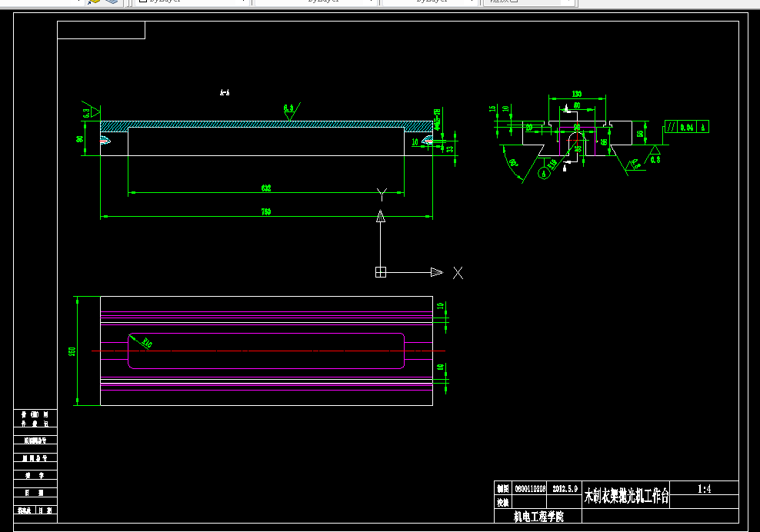Screen dimensions: 760x532
Task: Select the date 2012.5.9 in title block
Action: [x=565, y=489]
